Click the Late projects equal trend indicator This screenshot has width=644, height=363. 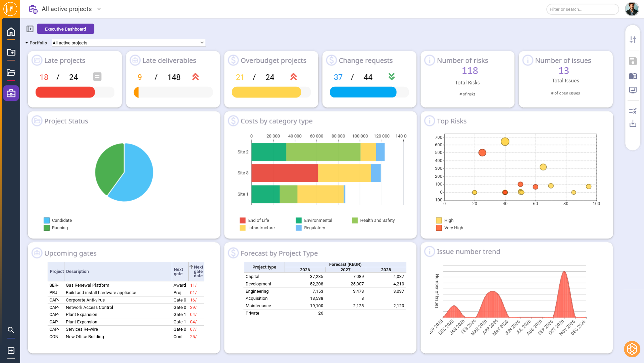97,77
